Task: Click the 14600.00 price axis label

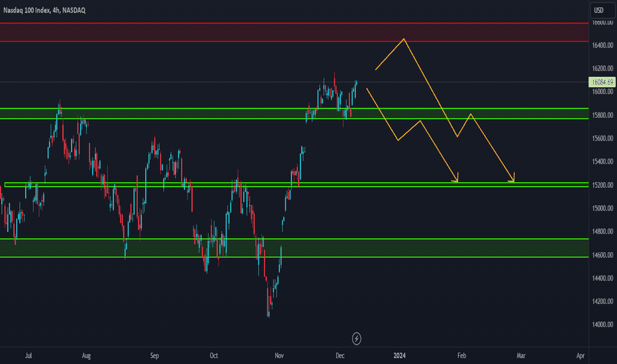Action: click(x=602, y=255)
